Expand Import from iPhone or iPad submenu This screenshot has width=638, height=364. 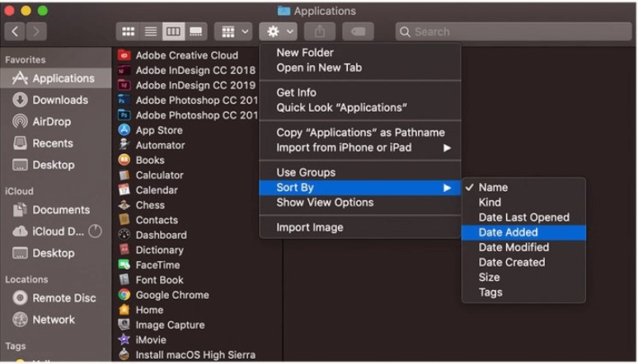click(x=360, y=147)
